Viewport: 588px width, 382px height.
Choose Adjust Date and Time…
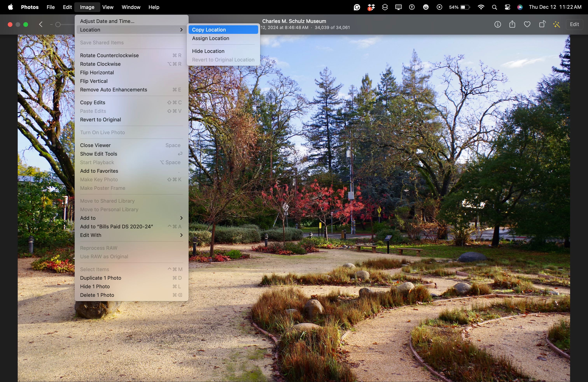point(131,21)
